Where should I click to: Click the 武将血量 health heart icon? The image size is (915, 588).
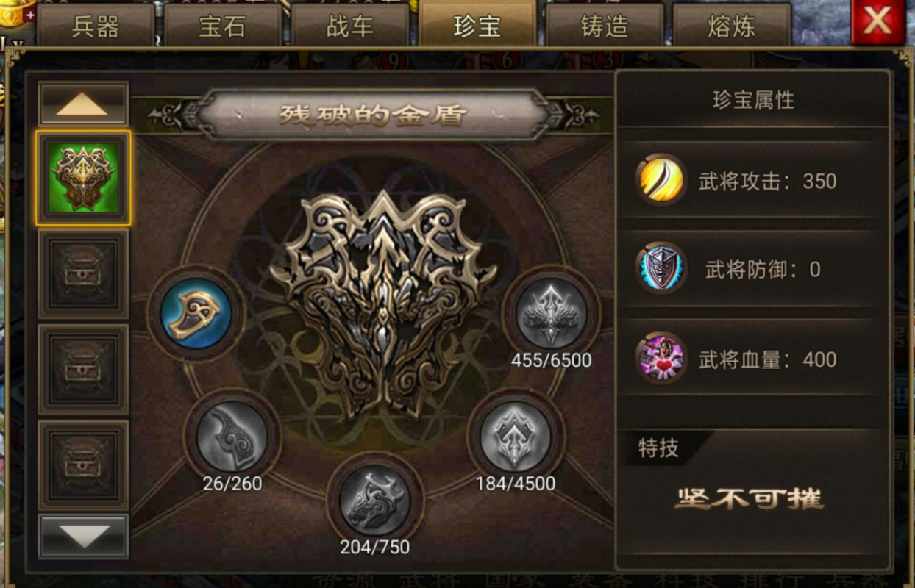click(x=661, y=359)
